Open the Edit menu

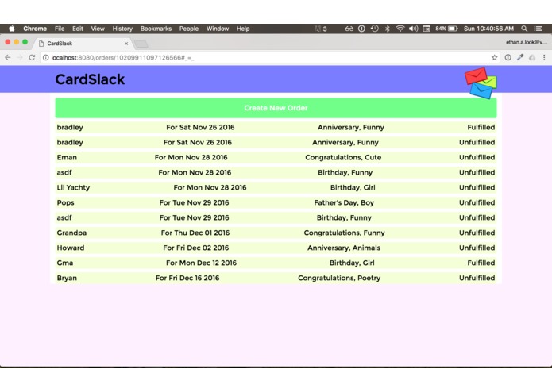click(x=78, y=29)
